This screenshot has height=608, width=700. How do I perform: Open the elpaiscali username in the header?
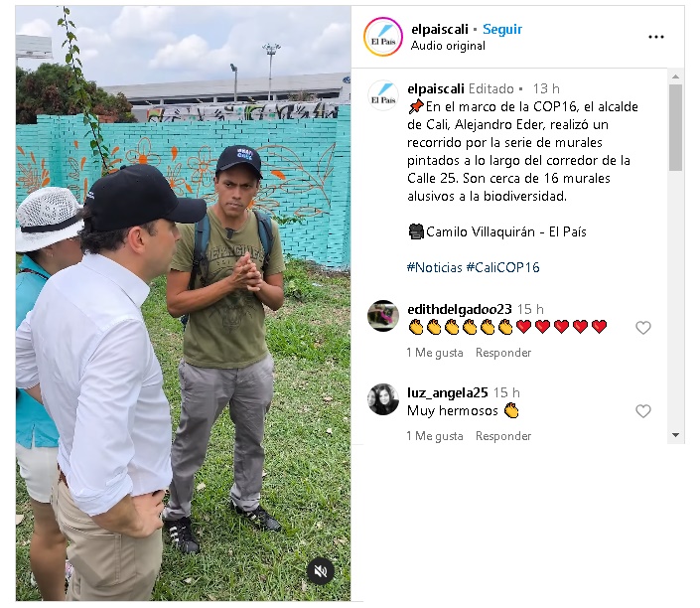(x=440, y=29)
